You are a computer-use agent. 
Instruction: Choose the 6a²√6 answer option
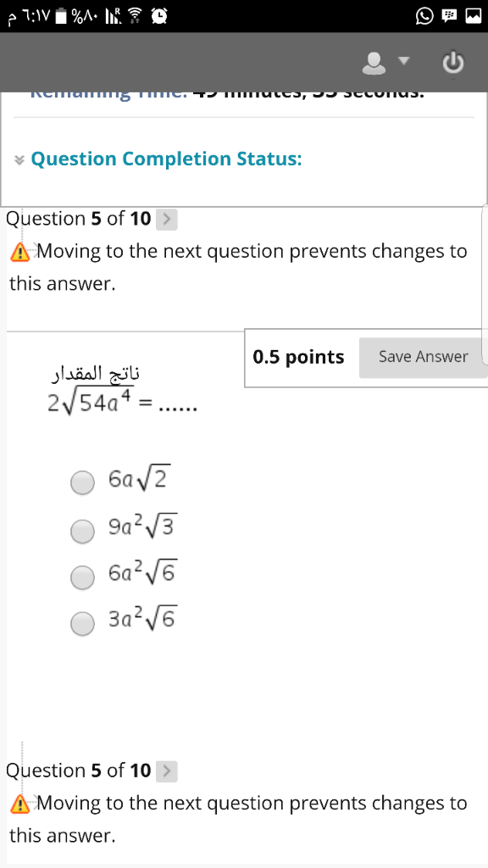click(83, 578)
